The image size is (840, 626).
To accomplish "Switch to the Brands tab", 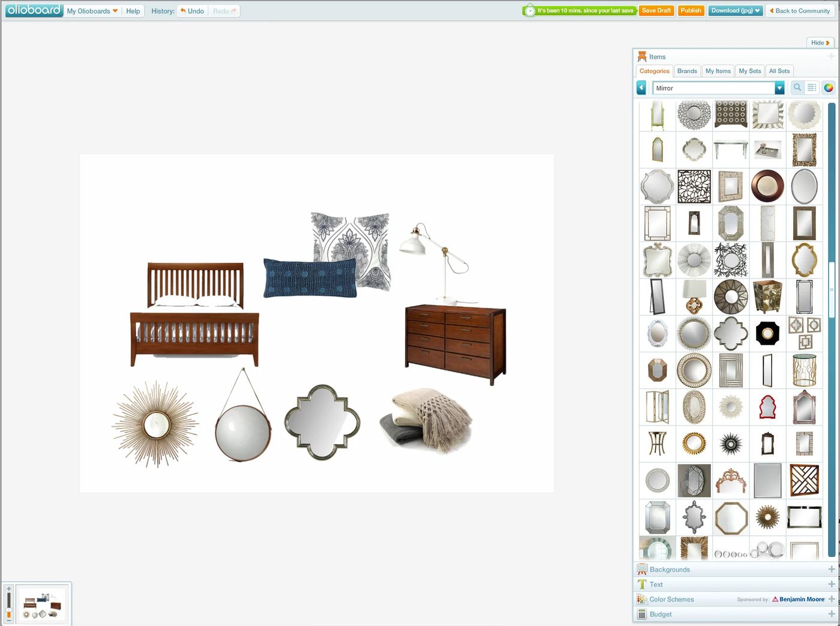I will [687, 71].
